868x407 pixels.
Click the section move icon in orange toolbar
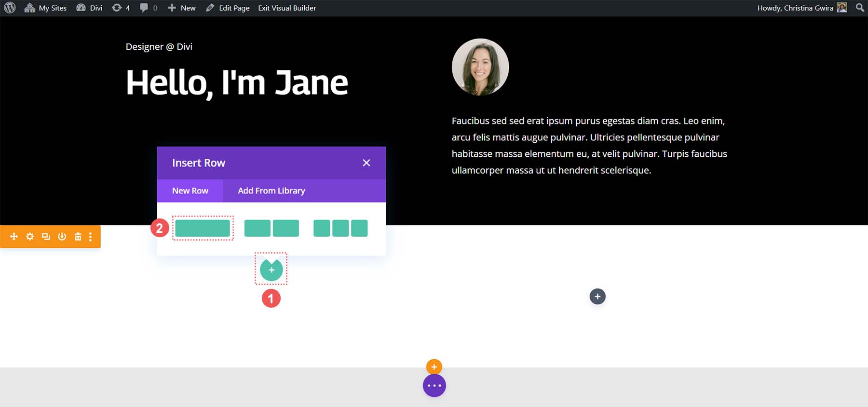(x=14, y=237)
